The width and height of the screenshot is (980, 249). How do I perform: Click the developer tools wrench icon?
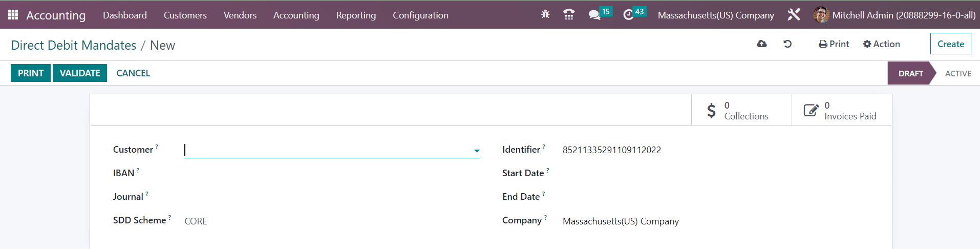pyautogui.click(x=794, y=15)
